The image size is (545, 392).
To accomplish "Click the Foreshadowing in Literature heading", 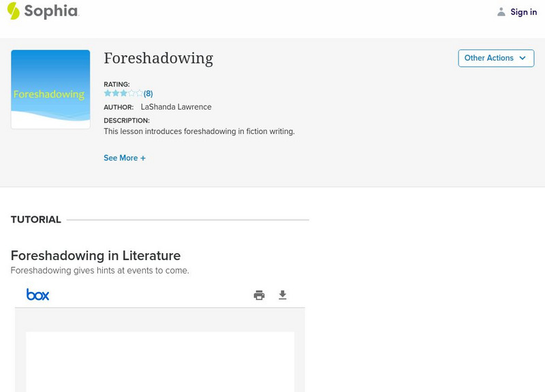I will 95,256.
